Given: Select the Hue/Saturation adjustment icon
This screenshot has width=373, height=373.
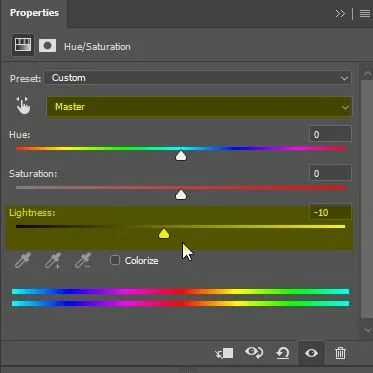Looking at the screenshot, I should coord(23,45).
